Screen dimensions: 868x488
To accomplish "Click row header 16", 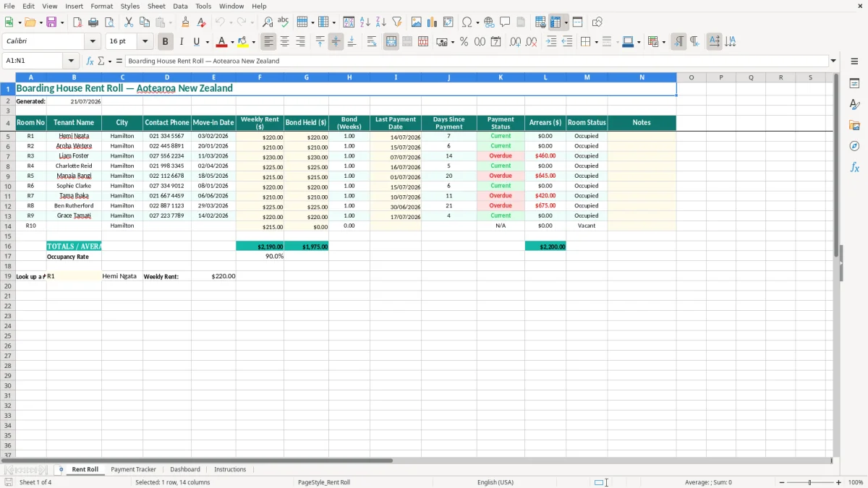I will pos(8,247).
